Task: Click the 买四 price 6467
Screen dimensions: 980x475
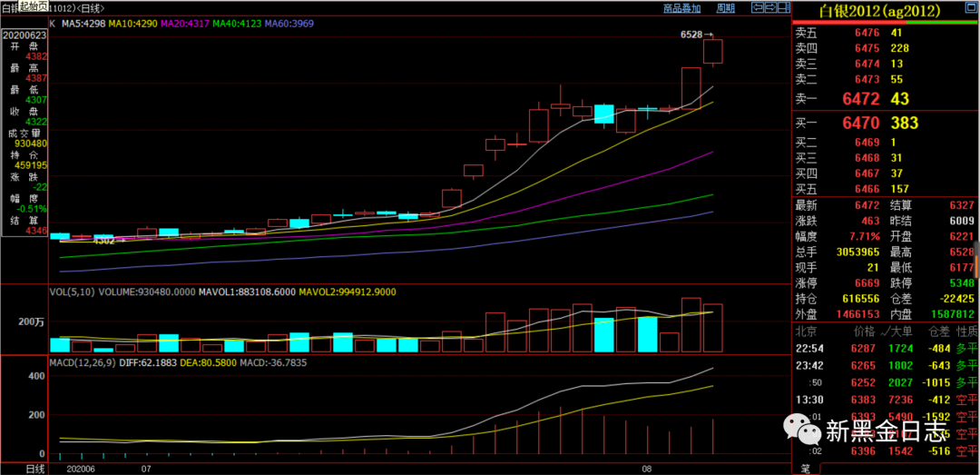Action: [868, 173]
